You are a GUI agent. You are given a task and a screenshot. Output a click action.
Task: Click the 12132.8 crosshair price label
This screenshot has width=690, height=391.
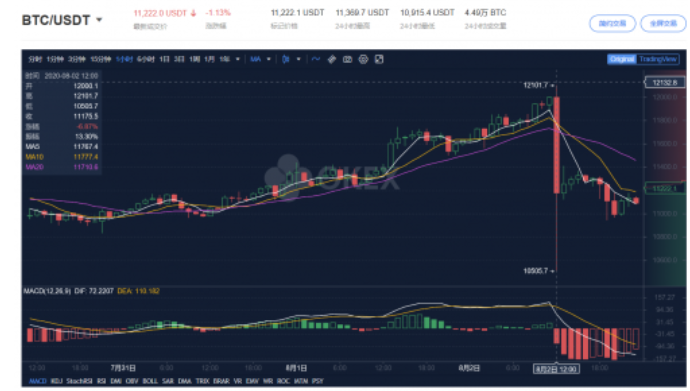pyautogui.click(x=664, y=83)
